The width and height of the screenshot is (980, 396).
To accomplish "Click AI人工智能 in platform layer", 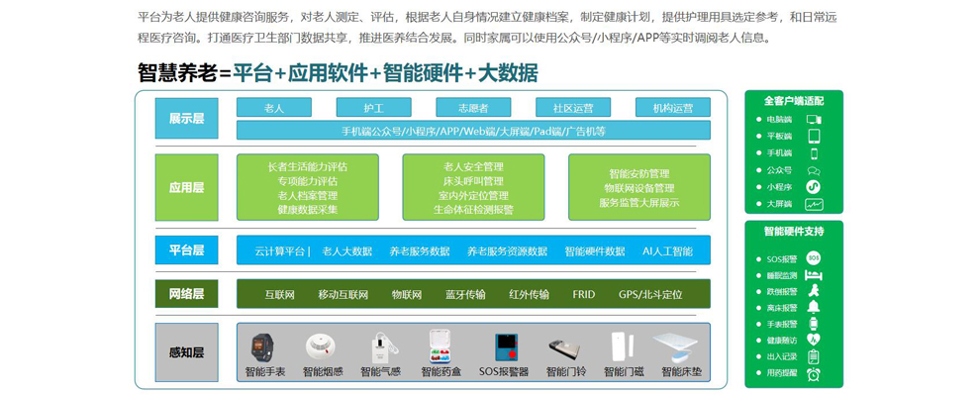I will pos(667,251).
